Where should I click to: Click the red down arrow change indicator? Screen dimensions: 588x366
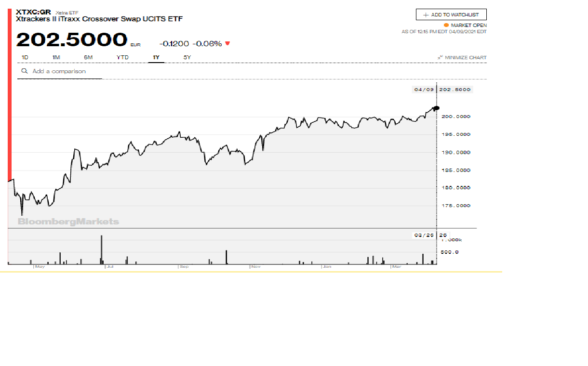tap(227, 43)
